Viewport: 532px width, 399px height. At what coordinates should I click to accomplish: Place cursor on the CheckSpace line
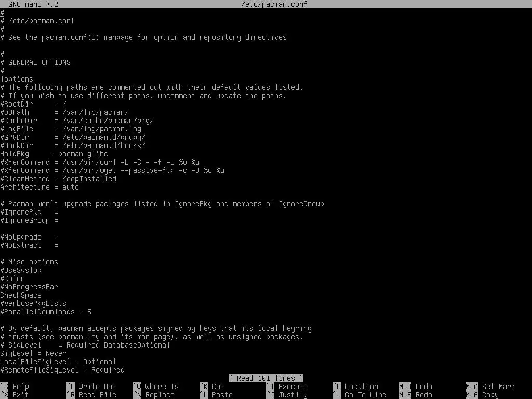coord(21,295)
